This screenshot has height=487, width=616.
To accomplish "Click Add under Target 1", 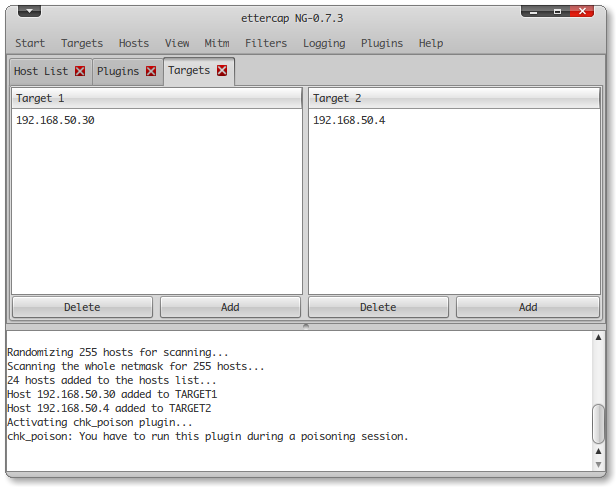I will tap(230, 307).
